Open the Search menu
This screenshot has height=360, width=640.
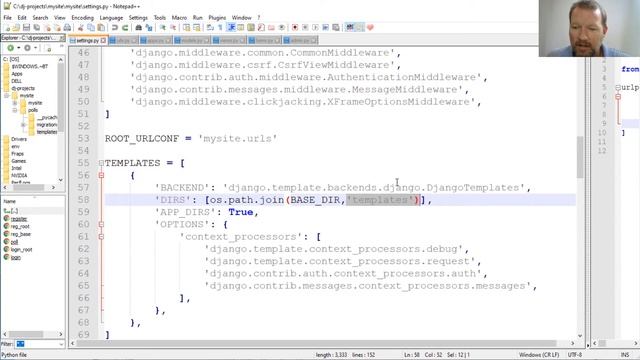[40, 18]
